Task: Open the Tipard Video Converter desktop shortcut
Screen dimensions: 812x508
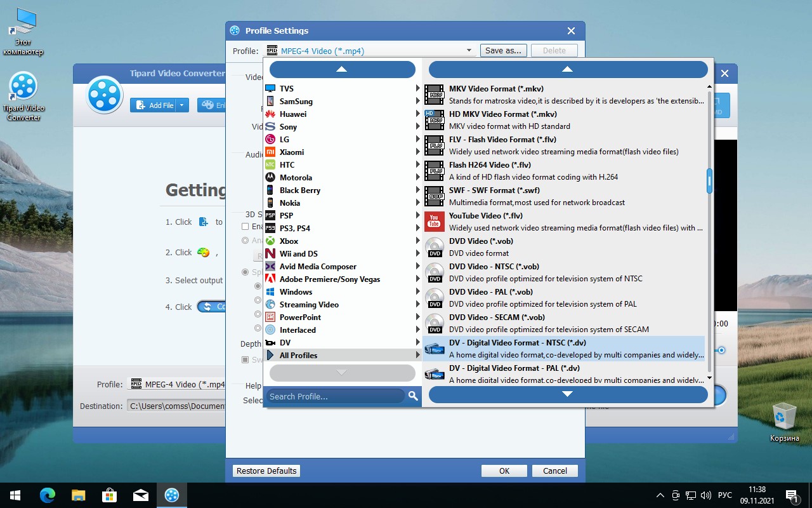Action: pyautogui.click(x=23, y=97)
